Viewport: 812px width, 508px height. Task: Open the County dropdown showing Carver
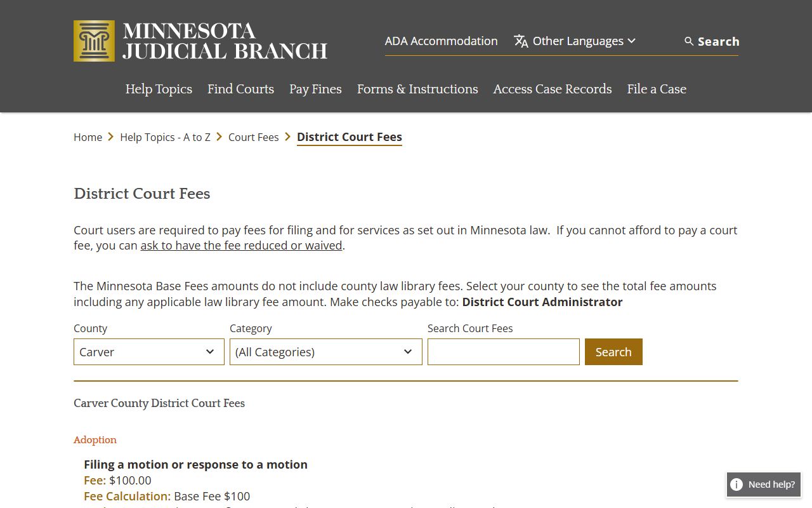coord(148,352)
